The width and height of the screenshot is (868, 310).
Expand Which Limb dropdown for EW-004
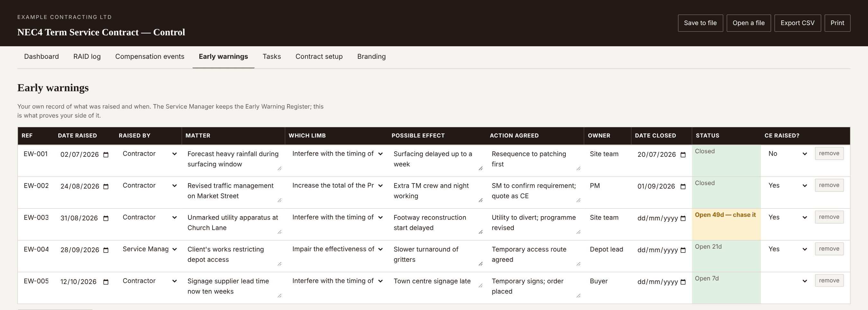click(338, 249)
